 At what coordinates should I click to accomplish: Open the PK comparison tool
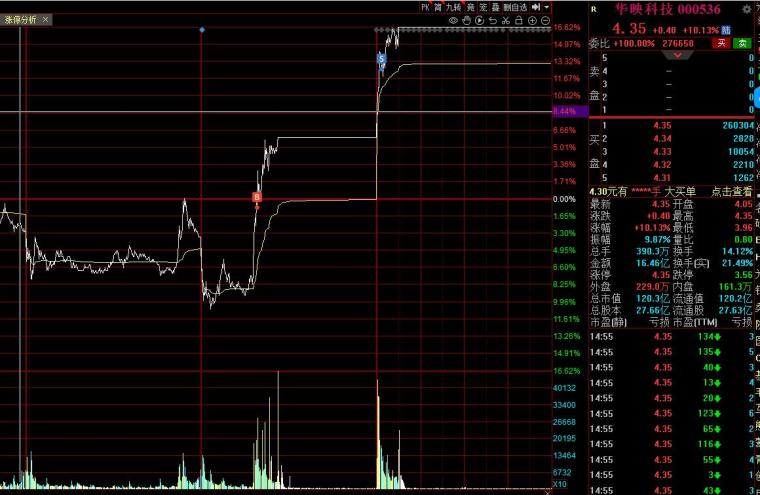click(425, 7)
